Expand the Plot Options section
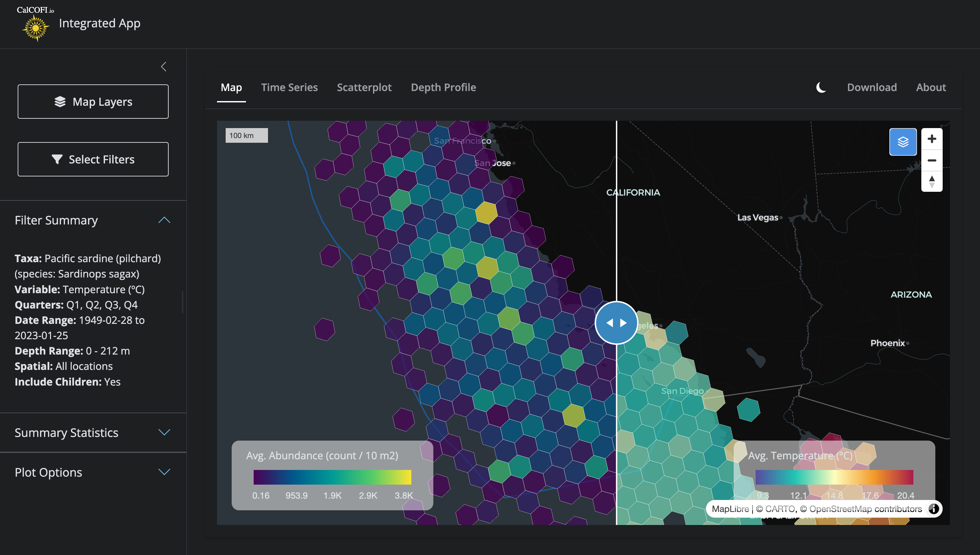 pos(164,472)
